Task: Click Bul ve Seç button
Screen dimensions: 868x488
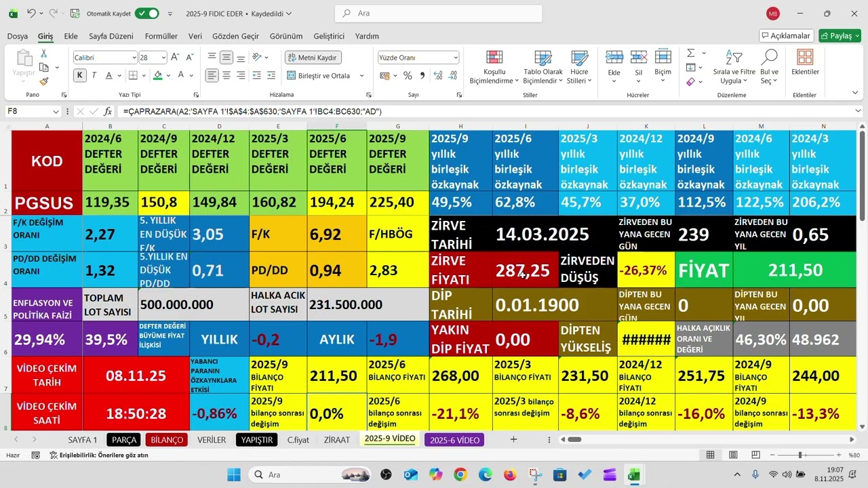Action: point(769,66)
